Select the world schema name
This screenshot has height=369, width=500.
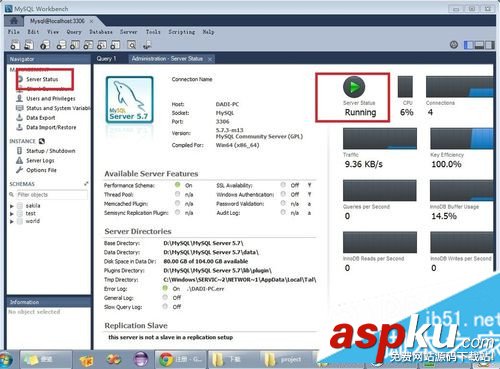pyautogui.click(x=33, y=221)
